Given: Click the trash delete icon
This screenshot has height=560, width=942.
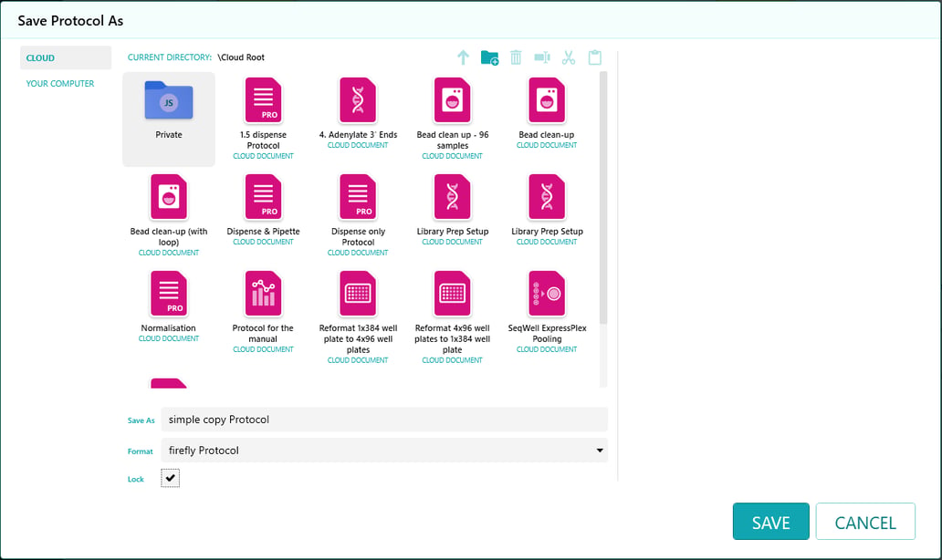Looking at the screenshot, I should [516, 57].
